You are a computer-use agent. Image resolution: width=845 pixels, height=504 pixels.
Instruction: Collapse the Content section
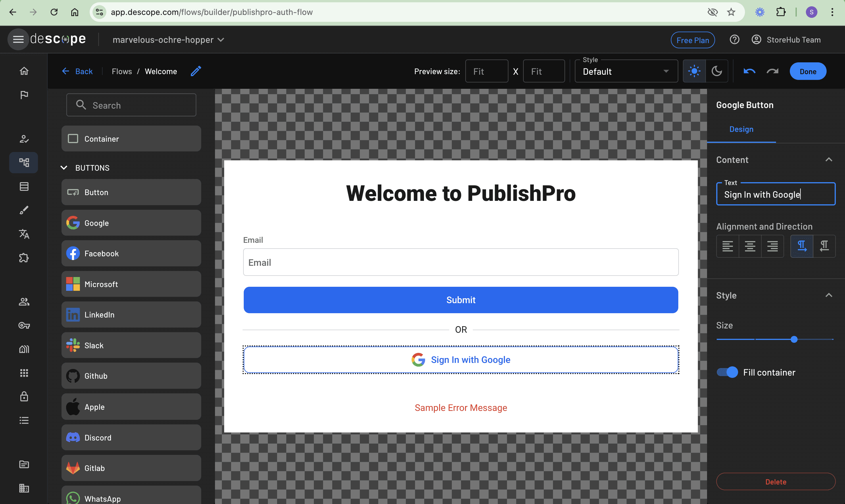click(x=829, y=160)
